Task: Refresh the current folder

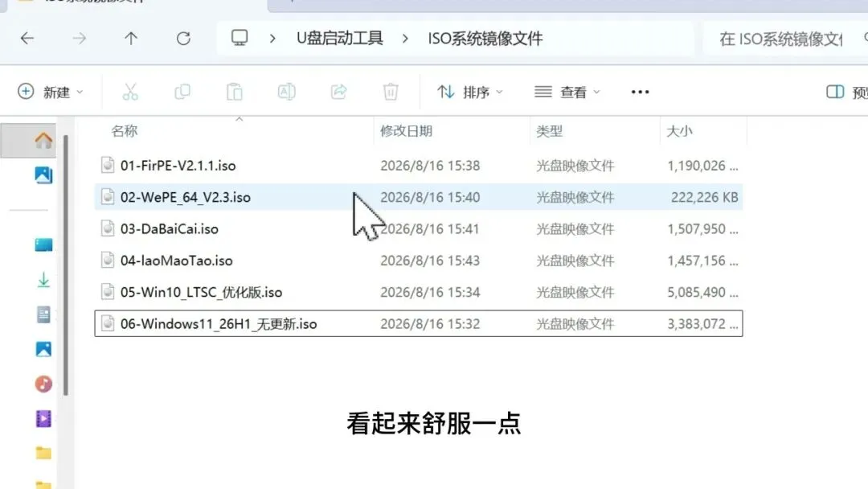Action: [183, 39]
